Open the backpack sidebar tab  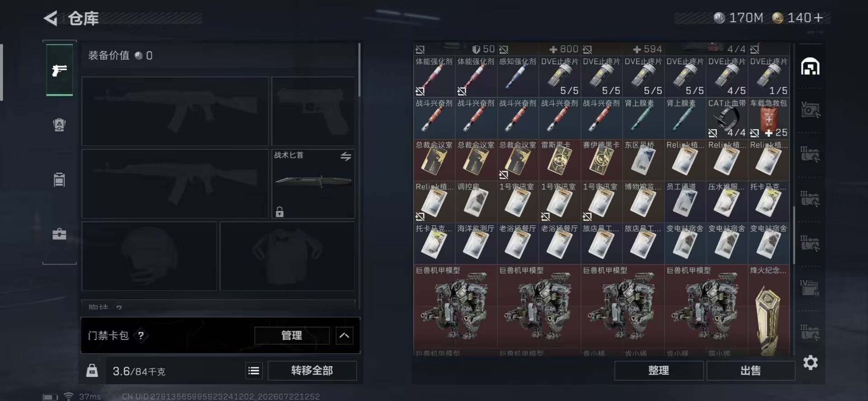(59, 124)
